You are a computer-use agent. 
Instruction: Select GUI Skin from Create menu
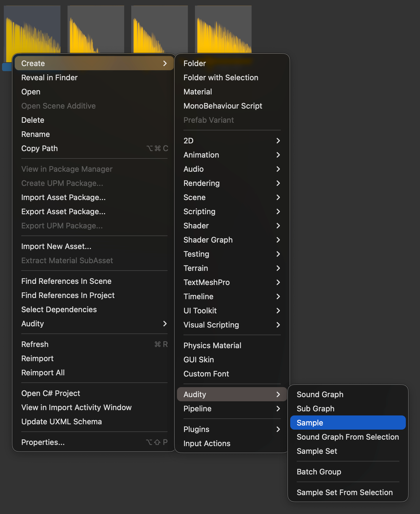click(x=232, y=359)
